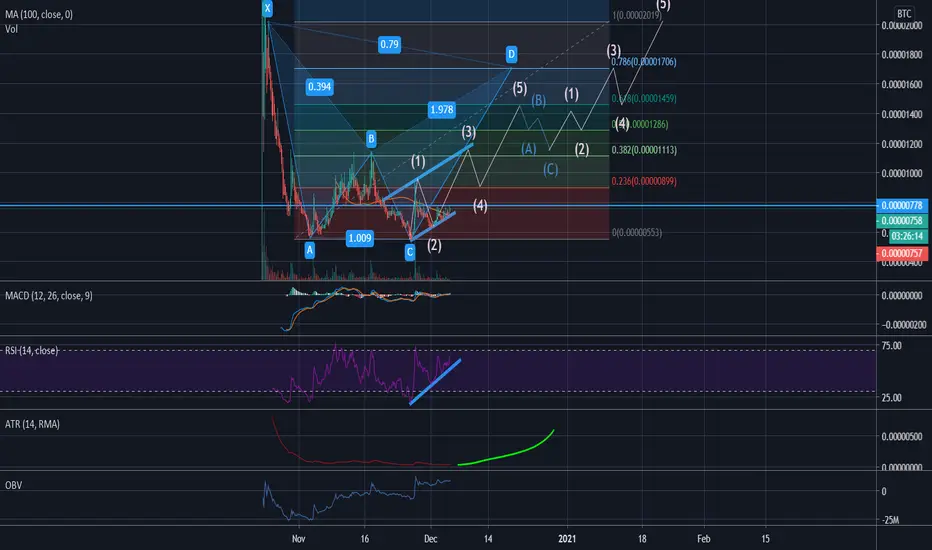The height and width of the screenshot is (550, 932).
Task: Select the 25.00 RSI scale value
Action: click(892, 398)
